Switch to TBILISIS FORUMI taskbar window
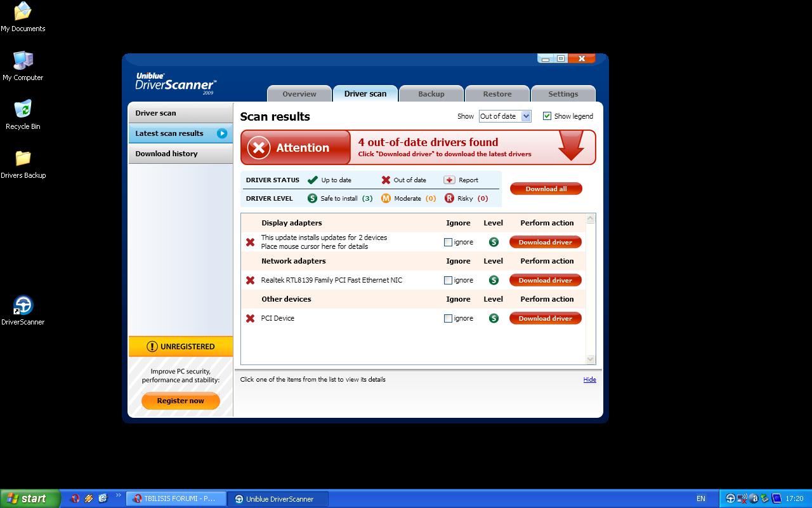Image resolution: width=812 pixels, height=508 pixels. pos(176,498)
